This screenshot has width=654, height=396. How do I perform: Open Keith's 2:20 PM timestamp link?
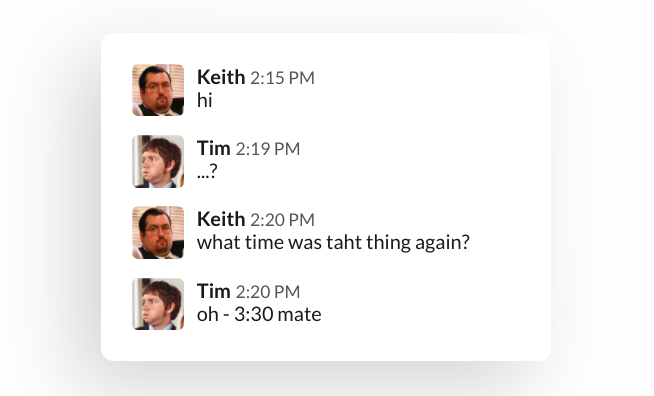click(282, 220)
